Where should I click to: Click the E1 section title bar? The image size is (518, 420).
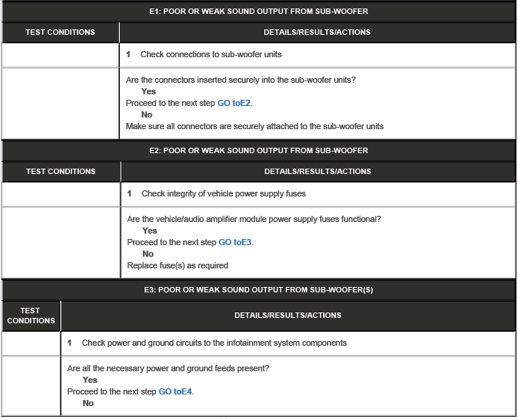258,12
